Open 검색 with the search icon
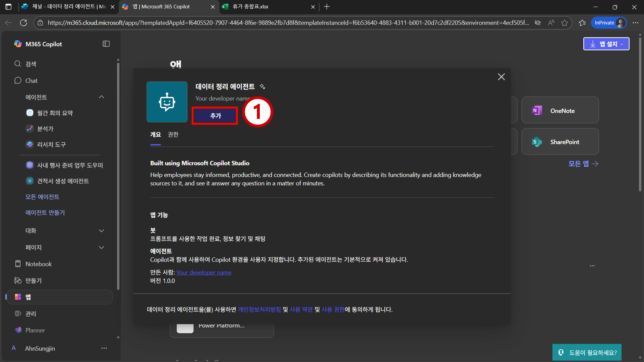The height and width of the screenshot is (362, 644). 18,64
